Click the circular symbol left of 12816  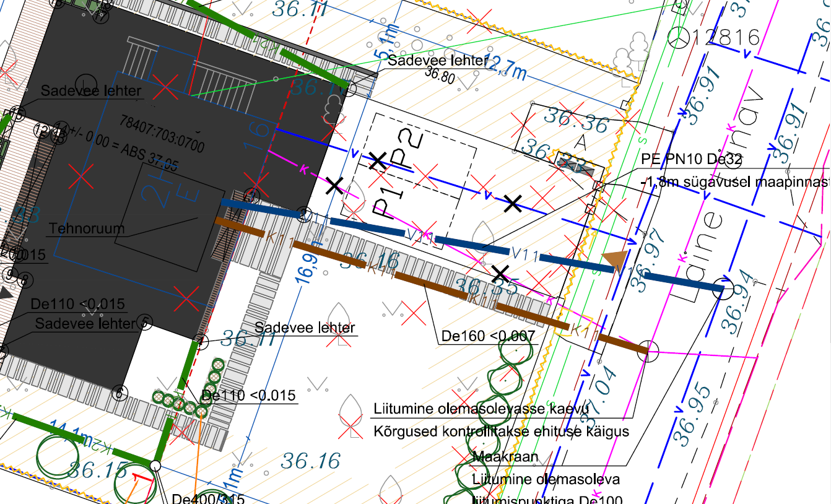click(x=680, y=37)
